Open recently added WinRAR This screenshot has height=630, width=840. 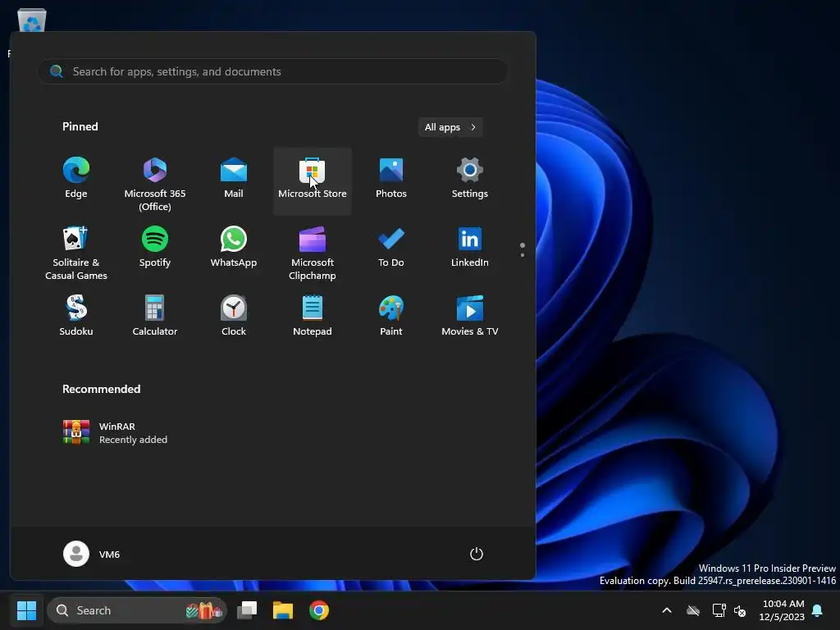click(115, 433)
